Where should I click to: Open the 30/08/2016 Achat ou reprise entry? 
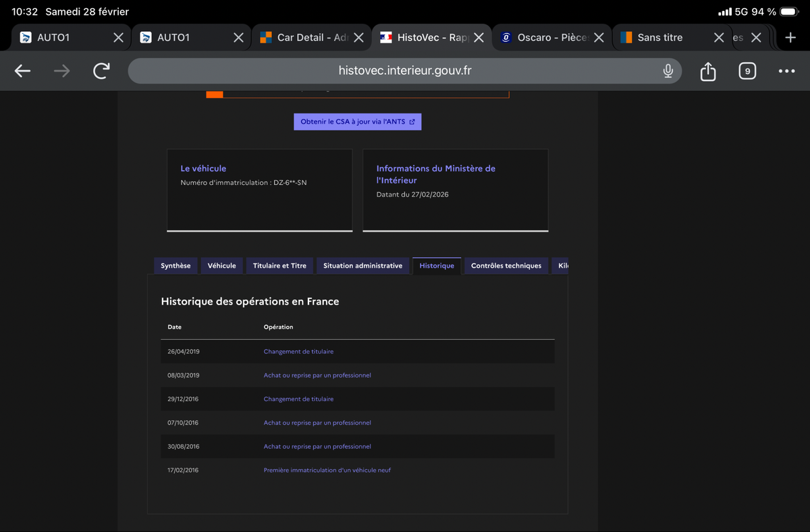click(x=317, y=446)
